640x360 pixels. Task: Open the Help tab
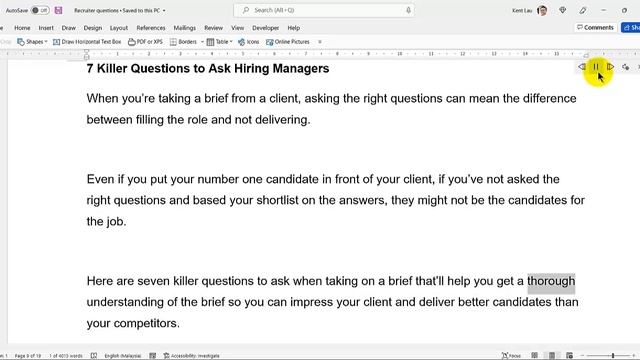(293, 28)
